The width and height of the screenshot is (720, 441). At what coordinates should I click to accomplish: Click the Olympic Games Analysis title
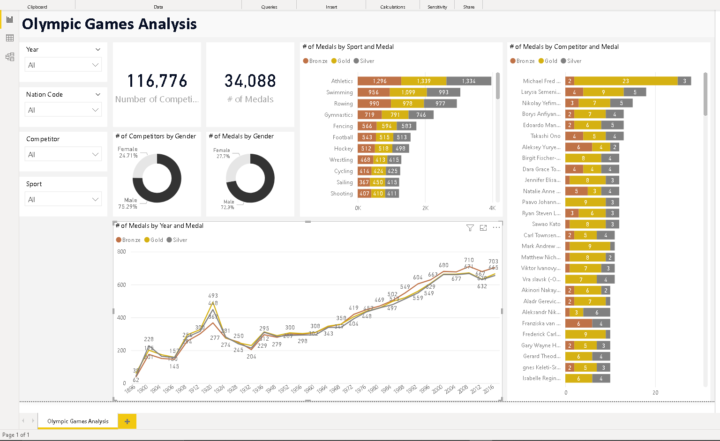[x=109, y=24]
